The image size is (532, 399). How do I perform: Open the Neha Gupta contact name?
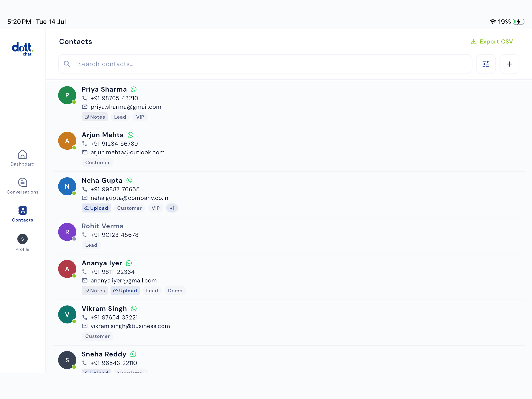(102, 180)
